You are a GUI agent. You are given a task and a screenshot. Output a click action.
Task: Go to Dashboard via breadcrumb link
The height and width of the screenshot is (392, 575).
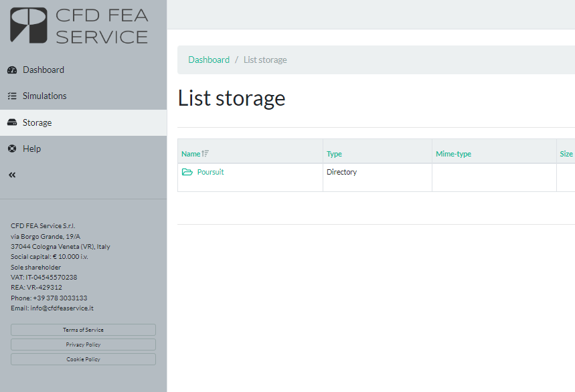click(209, 60)
